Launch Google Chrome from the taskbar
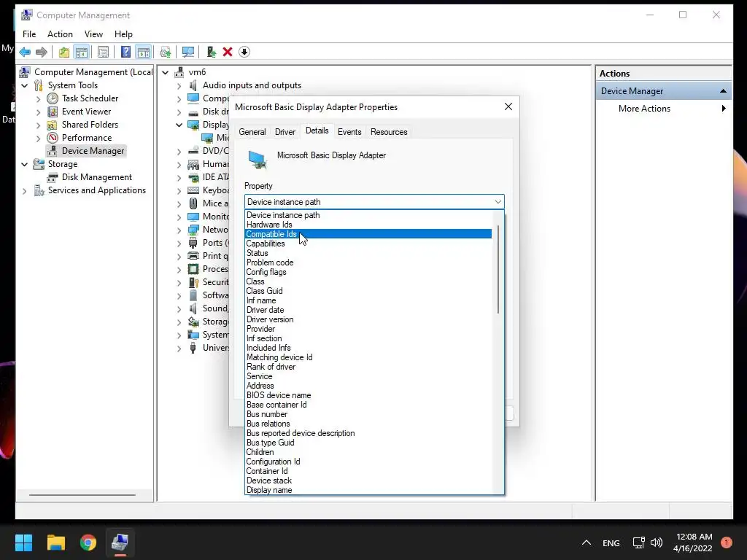 88,542
